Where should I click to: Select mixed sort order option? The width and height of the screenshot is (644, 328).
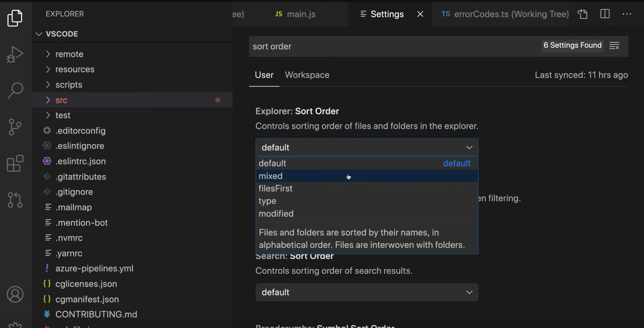click(x=271, y=176)
